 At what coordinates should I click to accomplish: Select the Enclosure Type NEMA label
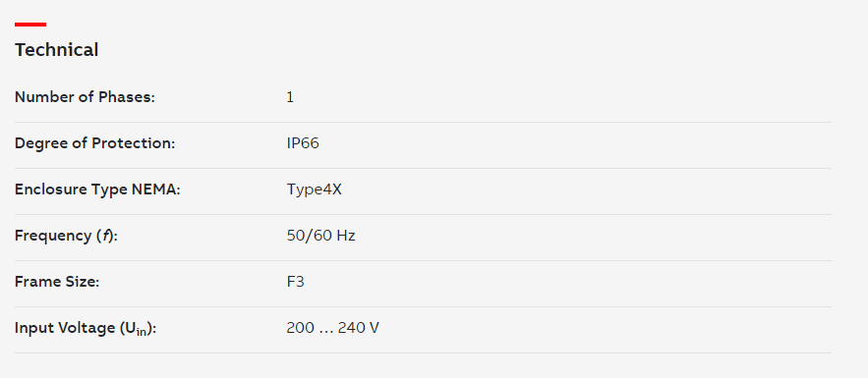97,189
